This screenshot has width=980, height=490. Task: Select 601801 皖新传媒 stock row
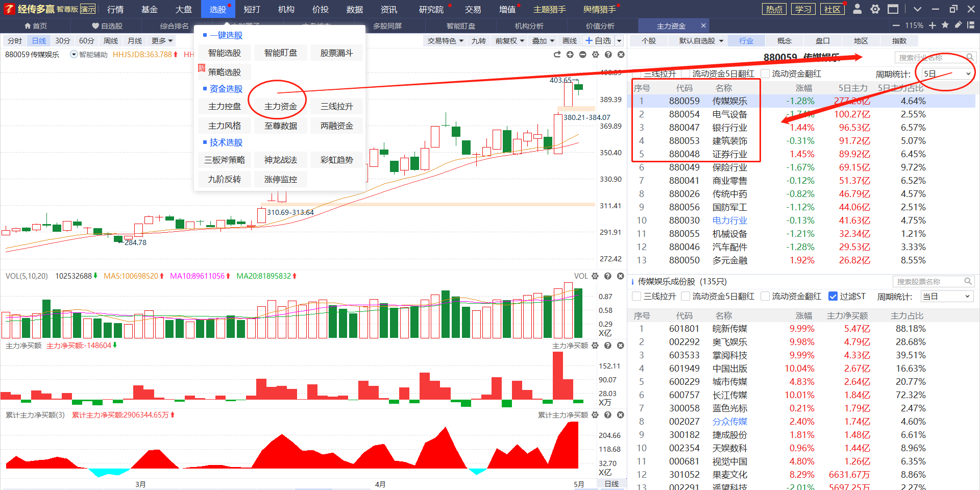click(801, 329)
